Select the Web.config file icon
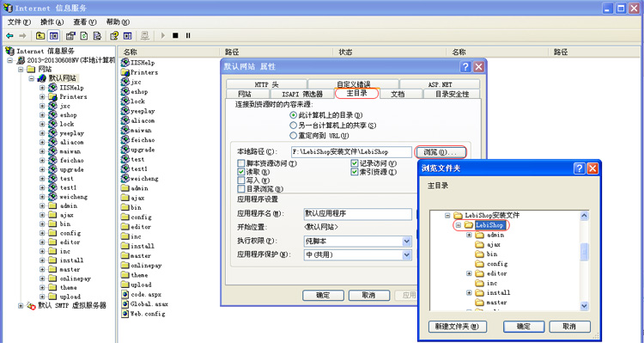This screenshot has height=343, width=644. coord(125,314)
